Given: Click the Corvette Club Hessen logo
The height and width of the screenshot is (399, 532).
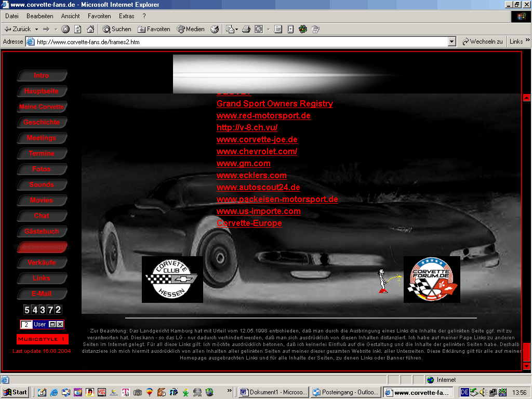Looking at the screenshot, I should (172, 280).
